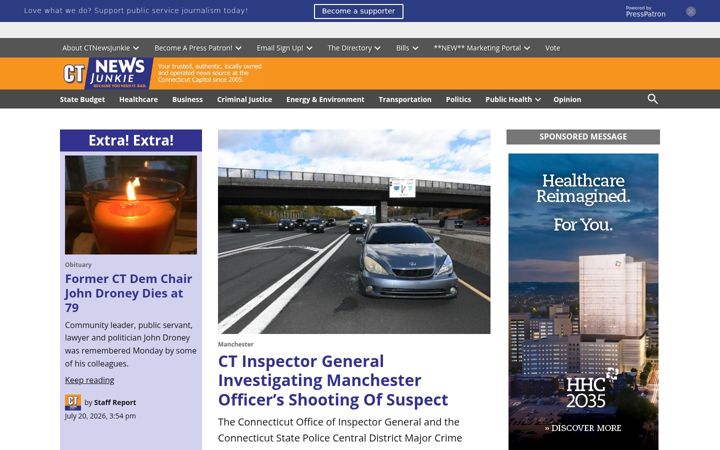Go to the State Budget section
The width and height of the screenshot is (720, 450).
coord(82,99)
